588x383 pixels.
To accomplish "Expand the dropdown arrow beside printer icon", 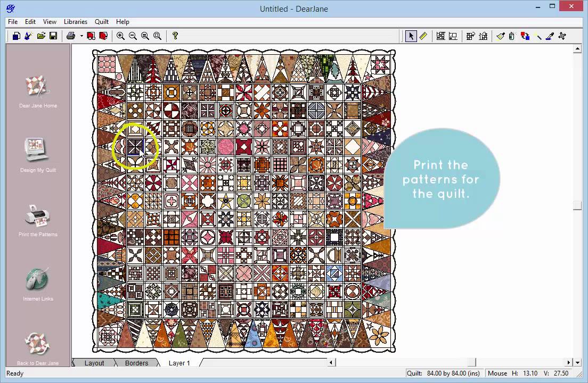I will point(81,36).
